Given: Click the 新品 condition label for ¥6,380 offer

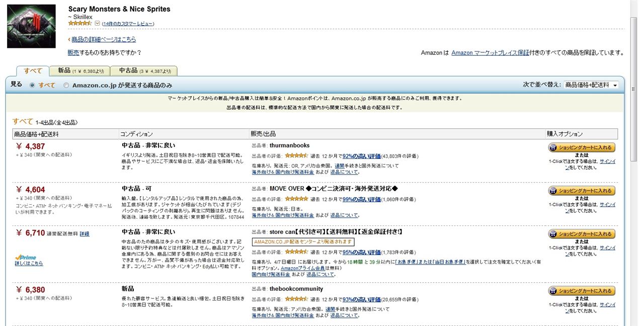Looking at the screenshot, I should point(128,289).
